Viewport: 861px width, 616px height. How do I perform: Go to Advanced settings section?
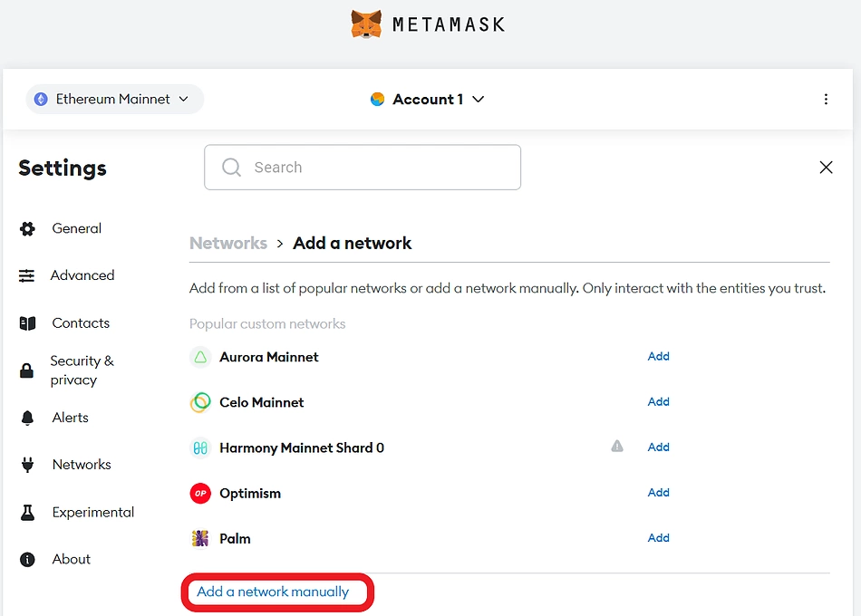[82, 275]
